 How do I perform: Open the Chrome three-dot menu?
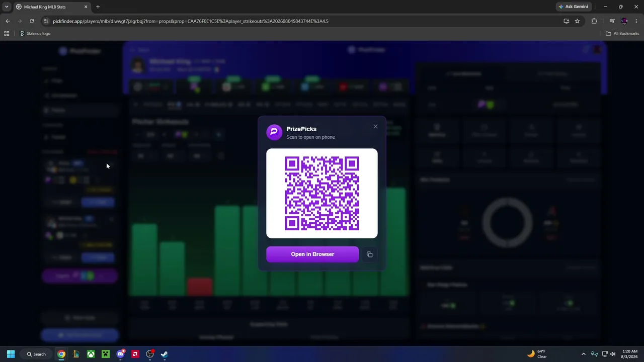point(636,21)
